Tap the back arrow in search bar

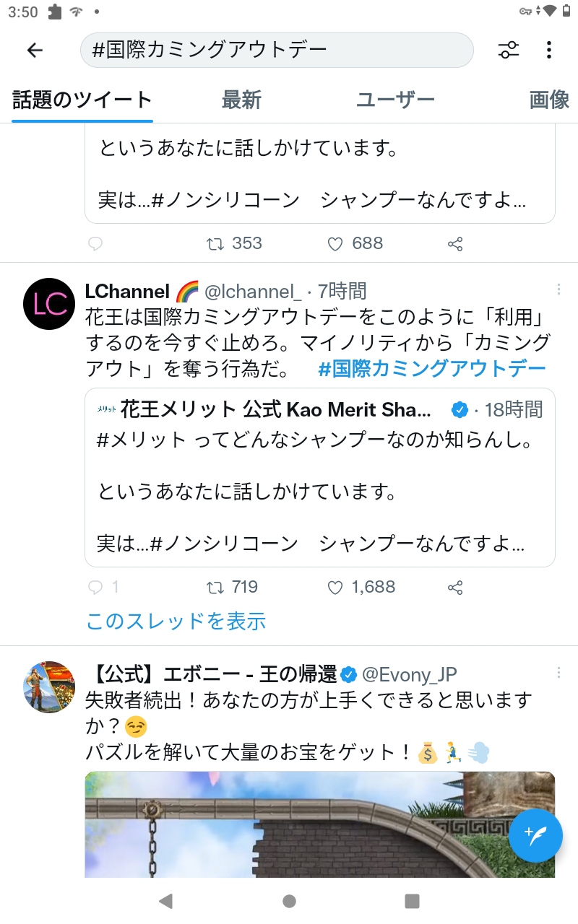(35, 50)
